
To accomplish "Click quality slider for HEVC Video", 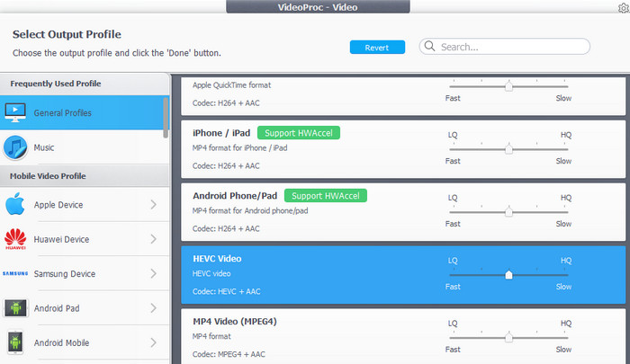I will [508, 275].
